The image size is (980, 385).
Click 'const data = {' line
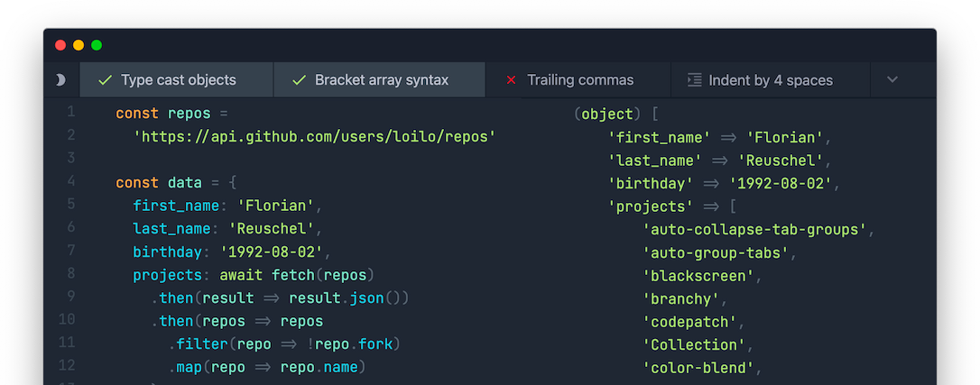tap(176, 183)
